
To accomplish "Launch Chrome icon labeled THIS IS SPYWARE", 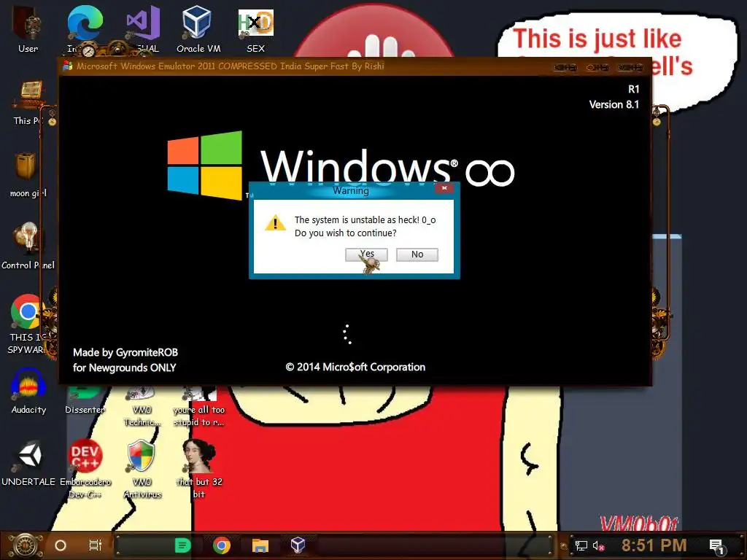I will point(28,324).
